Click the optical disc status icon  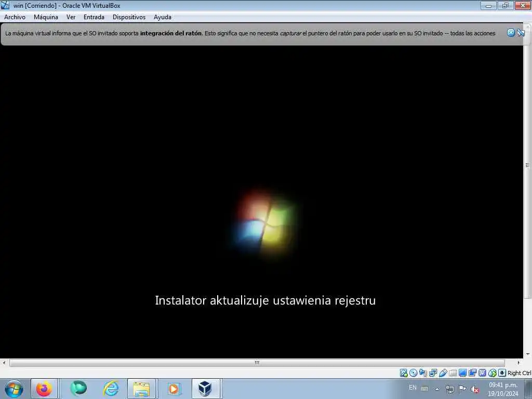(413, 373)
